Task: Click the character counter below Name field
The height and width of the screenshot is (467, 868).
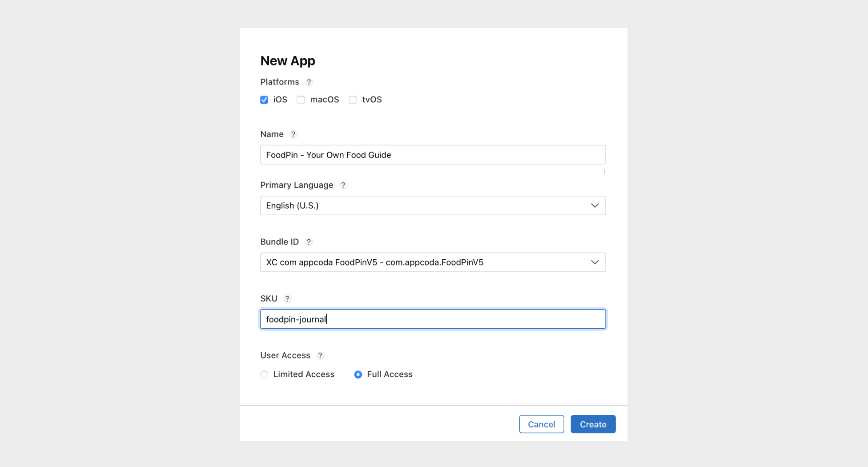Action: coord(604,172)
